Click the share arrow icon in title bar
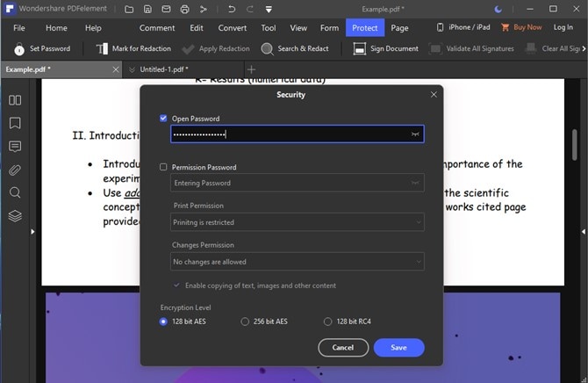This screenshot has height=383, width=588. 204,9
